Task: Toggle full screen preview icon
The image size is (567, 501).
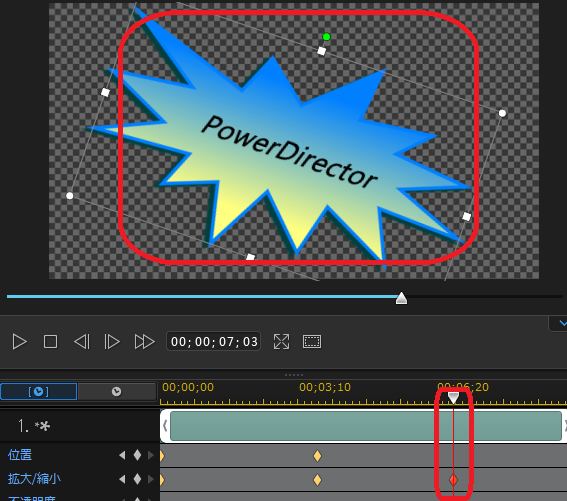Action: (x=281, y=342)
